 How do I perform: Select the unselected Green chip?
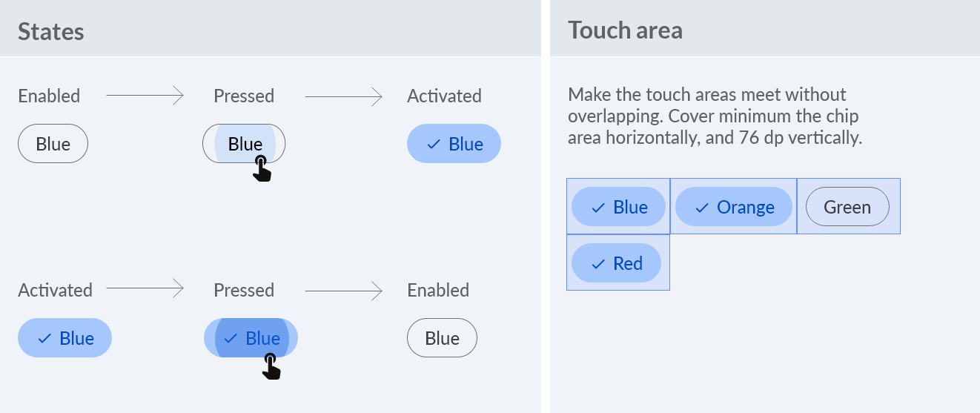click(847, 207)
